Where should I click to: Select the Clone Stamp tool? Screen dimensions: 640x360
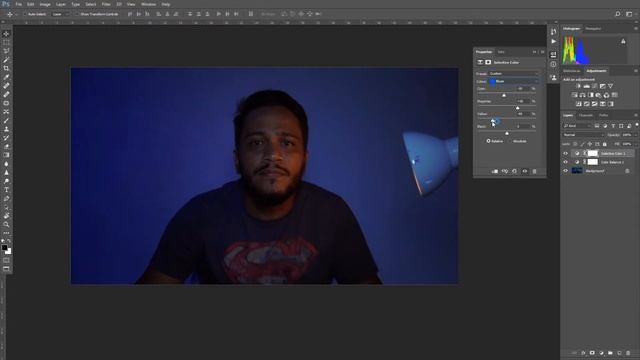tap(6, 129)
